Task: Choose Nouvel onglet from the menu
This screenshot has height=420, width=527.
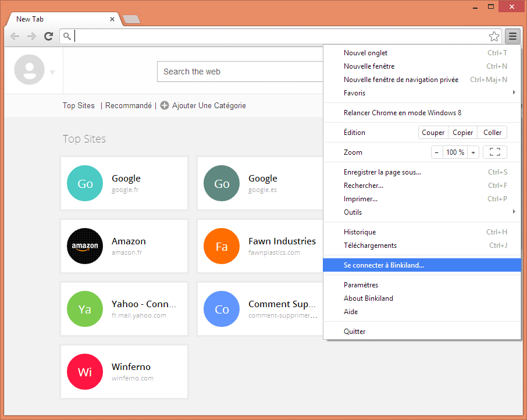Action: coord(422,53)
